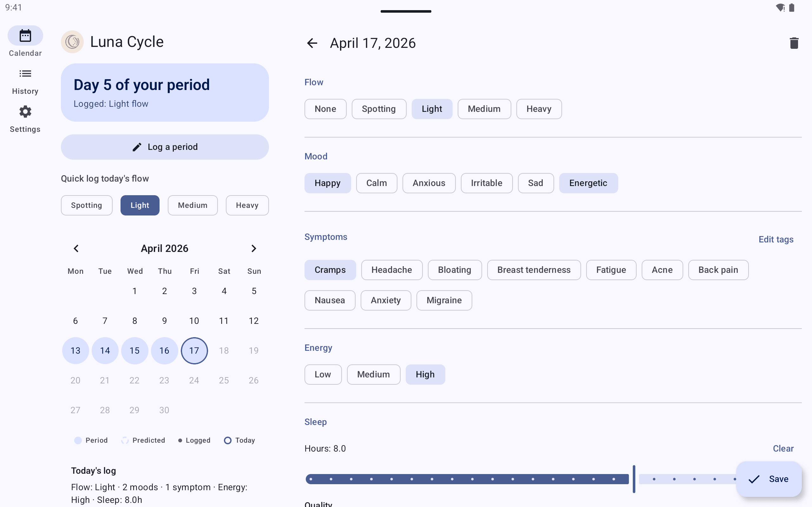The height and width of the screenshot is (507, 812).
Task: Switch to the History section
Action: point(25,74)
